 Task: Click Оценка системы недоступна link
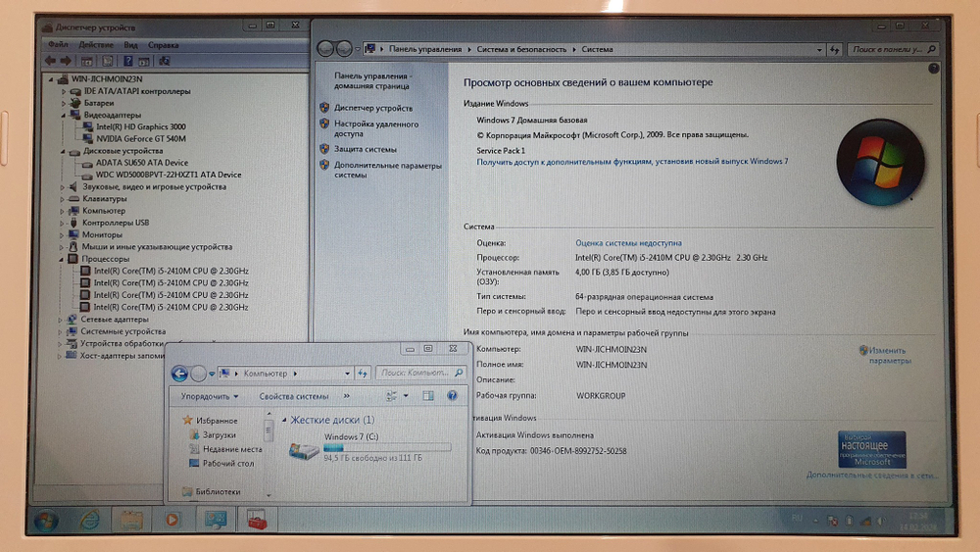coord(628,243)
